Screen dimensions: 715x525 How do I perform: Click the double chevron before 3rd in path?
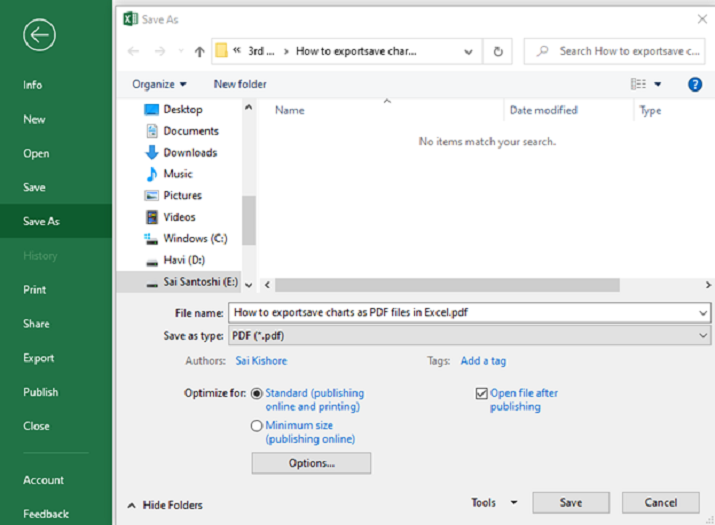(237, 51)
